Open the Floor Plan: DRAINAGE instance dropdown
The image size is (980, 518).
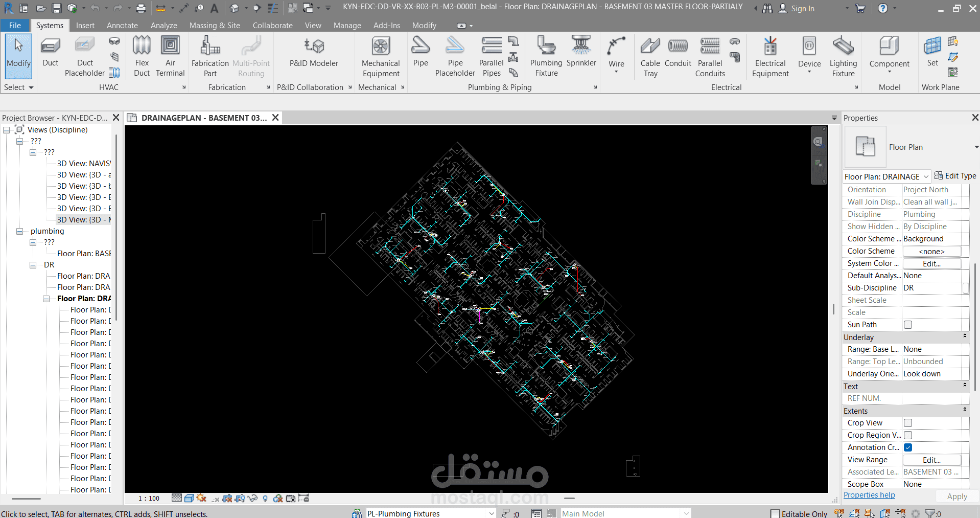point(926,177)
